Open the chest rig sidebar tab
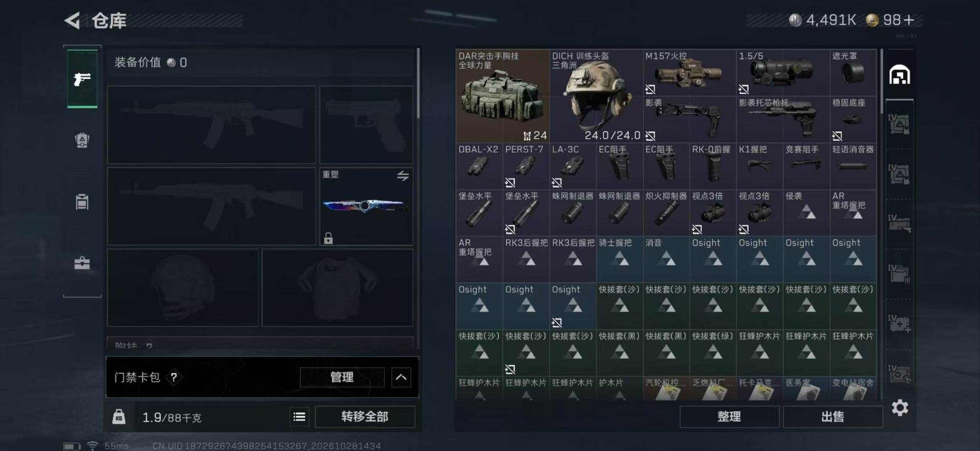 tap(82, 202)
